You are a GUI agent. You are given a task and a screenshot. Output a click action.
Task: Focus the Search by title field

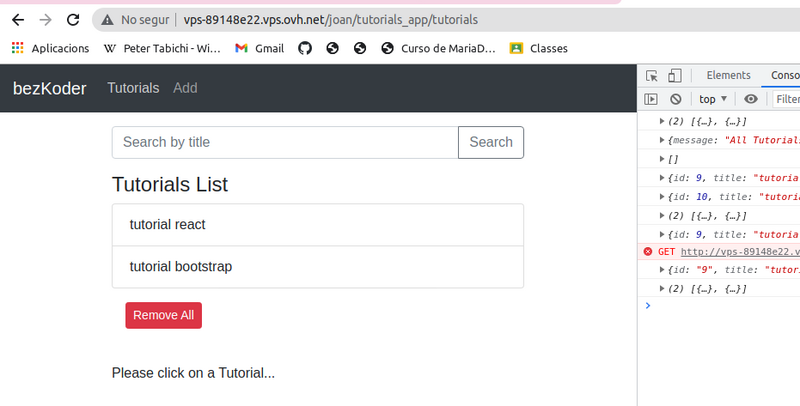[x=285, y=142]
